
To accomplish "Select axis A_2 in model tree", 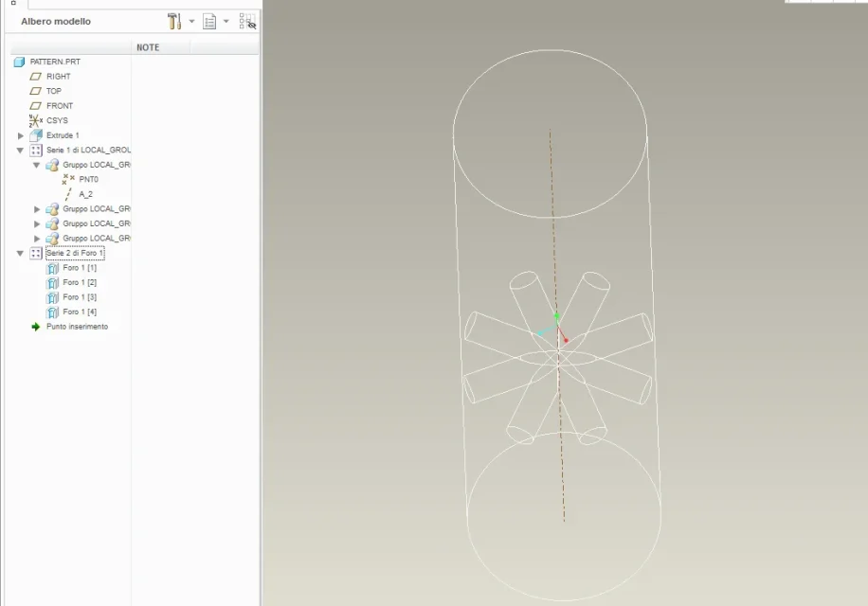I will point(85,194).
